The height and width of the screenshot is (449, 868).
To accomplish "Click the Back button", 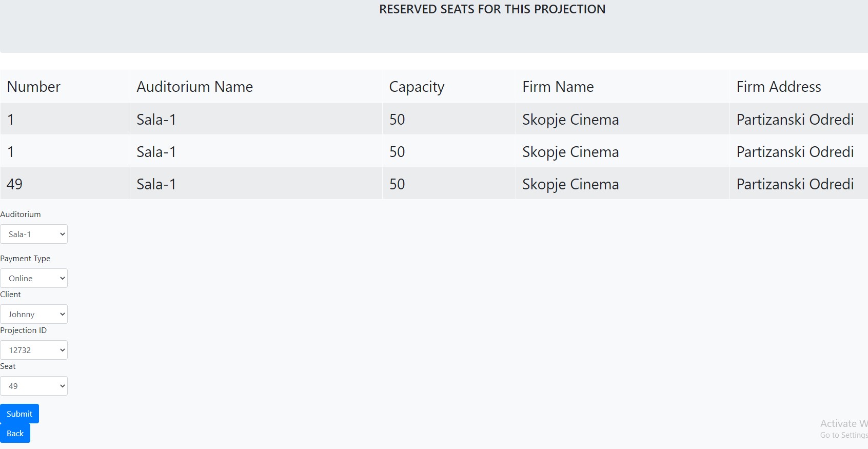I will coord(15,433).
